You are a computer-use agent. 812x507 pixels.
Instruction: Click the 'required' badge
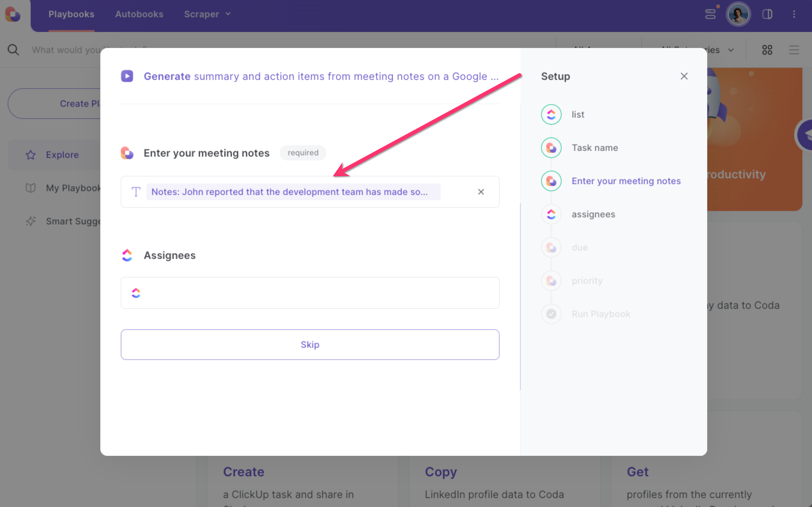pos(303,152)
